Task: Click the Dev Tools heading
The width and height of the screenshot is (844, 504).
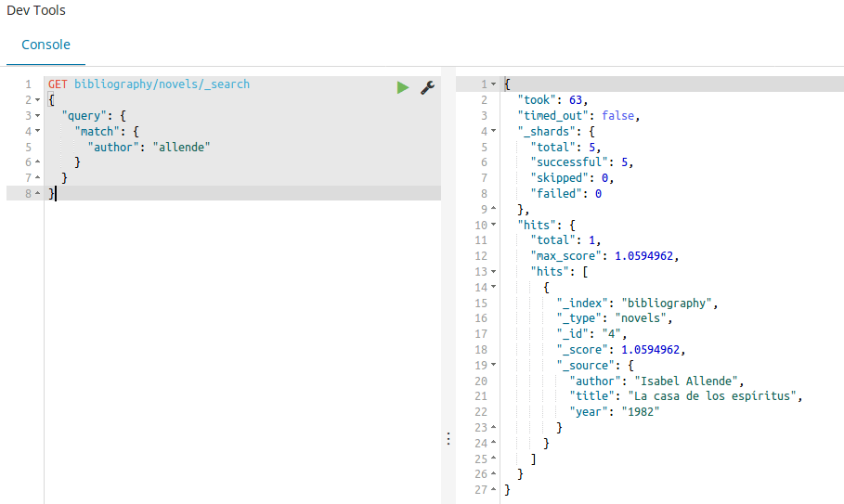Action: point(36,10)
